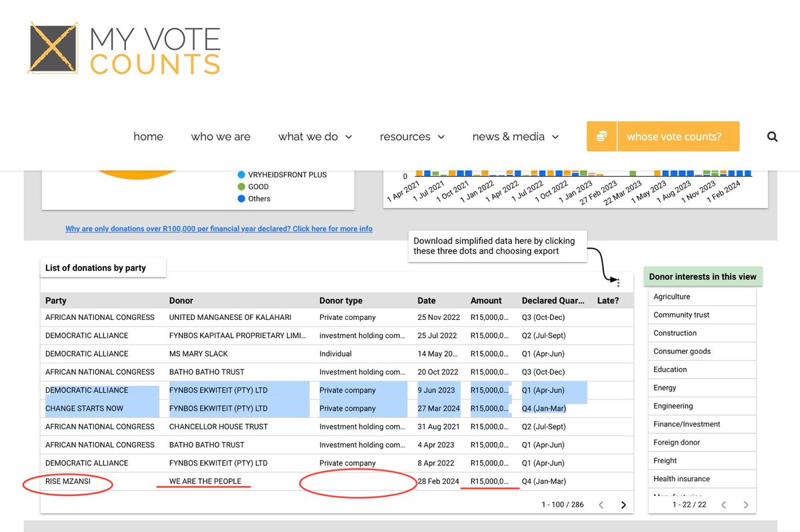Select Agriculture in donor interests
Viewport: 800px width, 532px height.
pyautogui.click(x=702, y=297)
